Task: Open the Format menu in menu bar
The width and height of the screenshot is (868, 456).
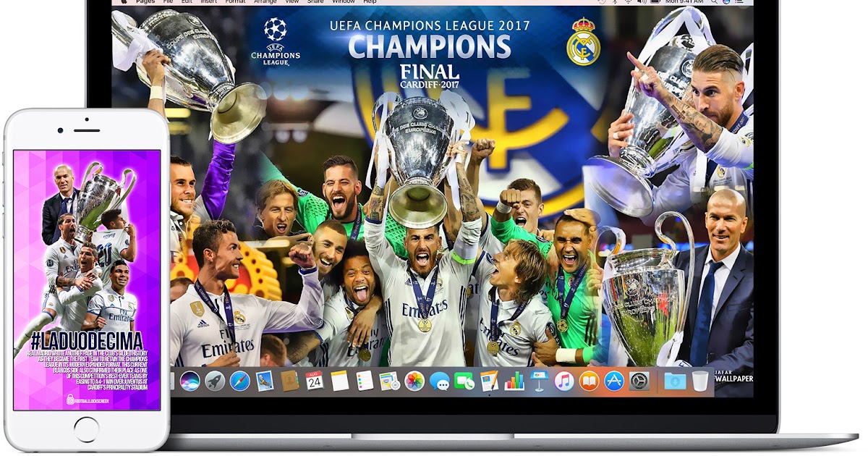Action: coord(235,2)
